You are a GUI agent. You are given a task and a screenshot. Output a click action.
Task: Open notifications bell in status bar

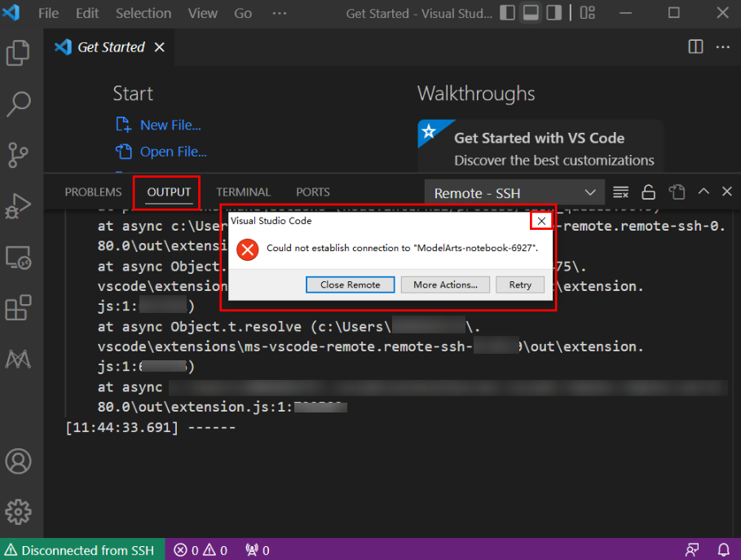click(x=724, y=550)
